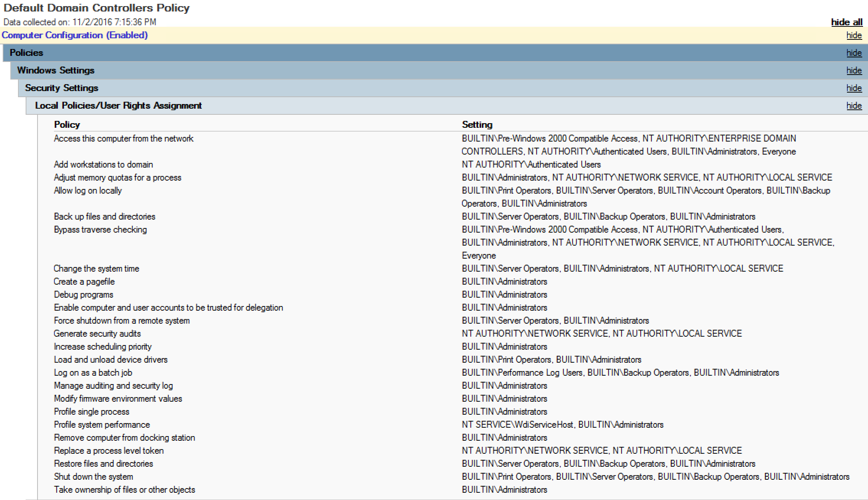
Task: Hide the Windows Settings section
Action: tap(853, 70)
